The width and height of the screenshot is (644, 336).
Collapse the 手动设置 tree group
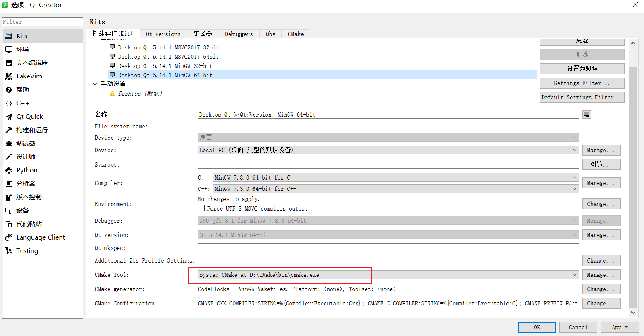pyautogui.click(x=95, y=84)
